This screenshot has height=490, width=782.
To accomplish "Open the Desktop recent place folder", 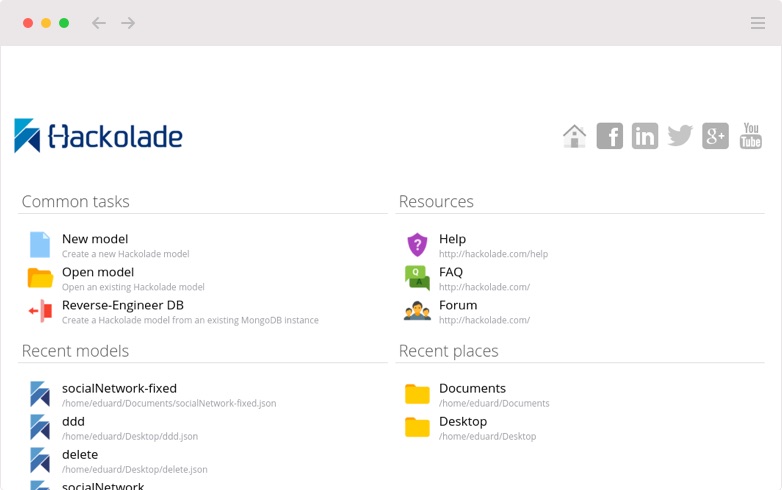I will (x=462, y=421).
